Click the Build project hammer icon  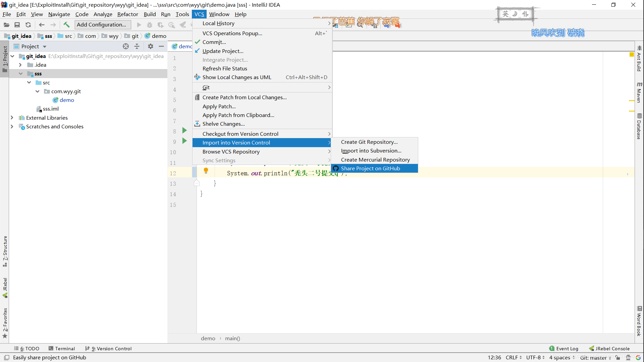tap(66, 24)
